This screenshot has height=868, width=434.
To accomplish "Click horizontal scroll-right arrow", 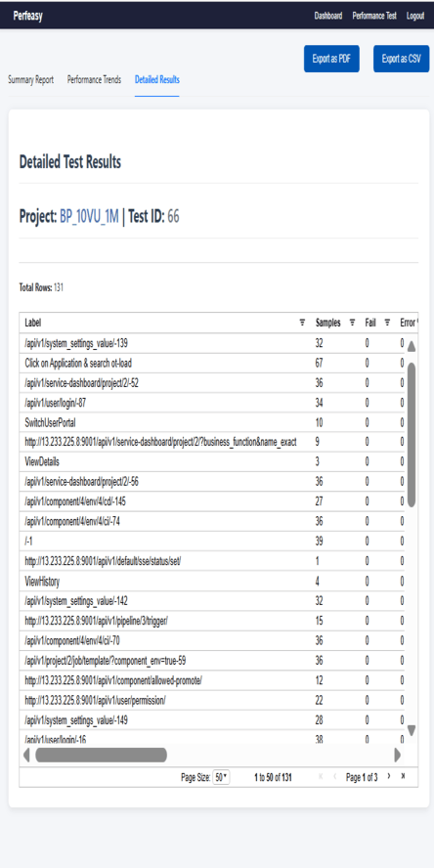I will pos(397,755).
